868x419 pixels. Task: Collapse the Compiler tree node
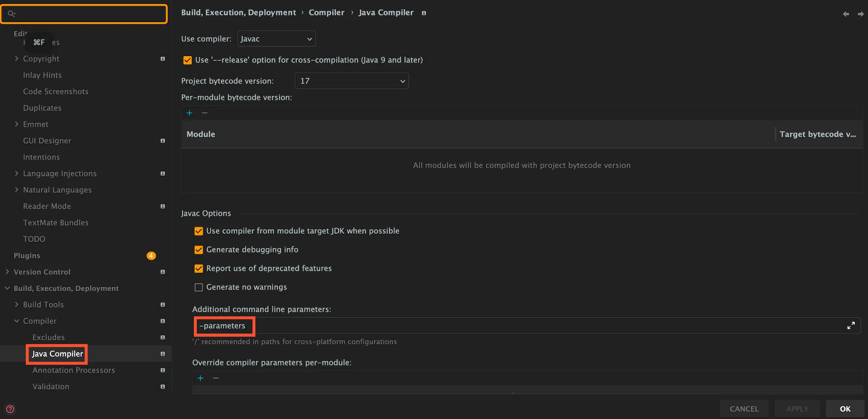pyautogui.click(x=17, y=321)
